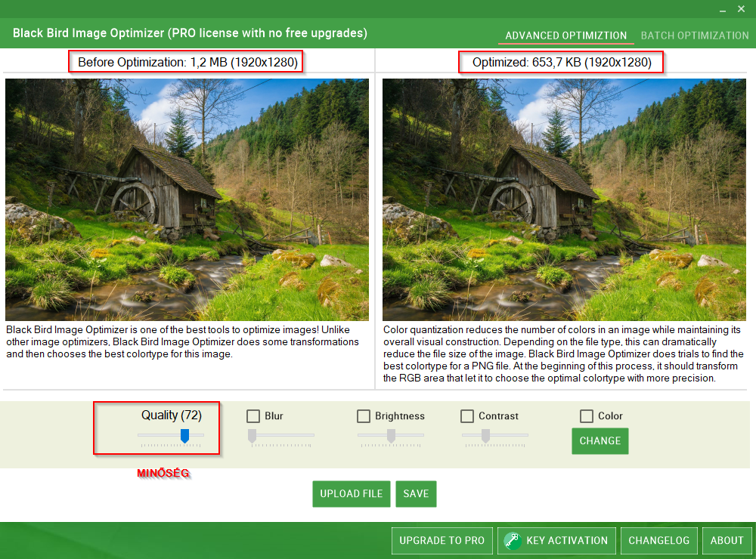Viewport: 756px width, 559px height.
Task: Open the About dialog
Action: click(727, 541)
